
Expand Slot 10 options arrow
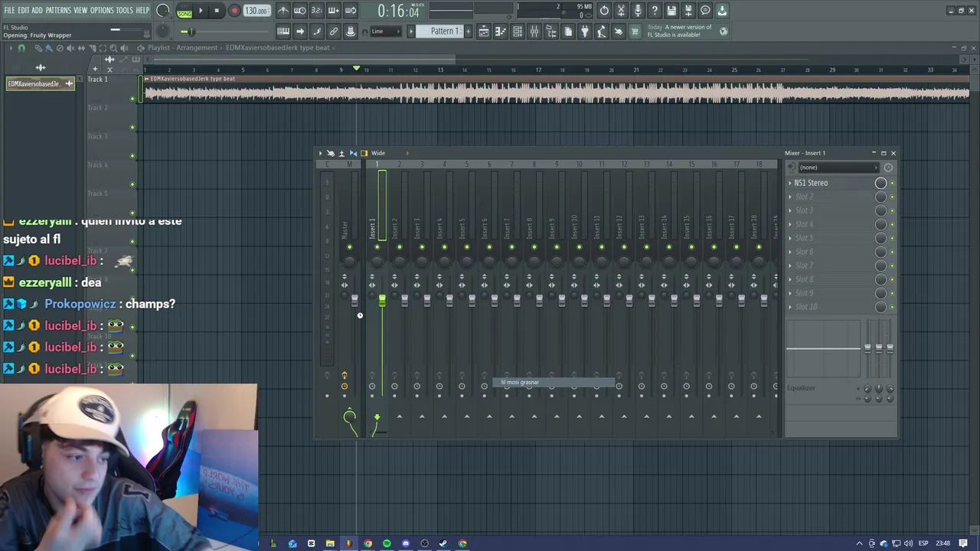(x=790, y=307)
